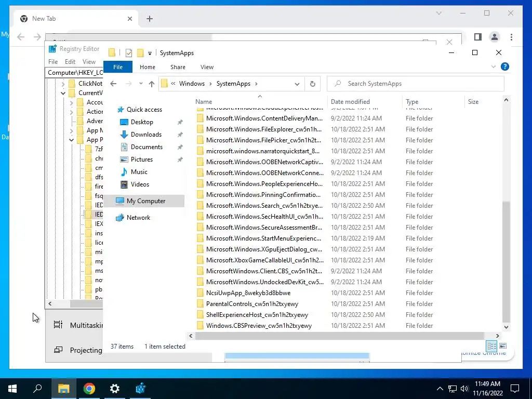The image size is (532, 399).
Task: Click the Registry Editor taskbar icon
Action: click(x=140, y=389)
